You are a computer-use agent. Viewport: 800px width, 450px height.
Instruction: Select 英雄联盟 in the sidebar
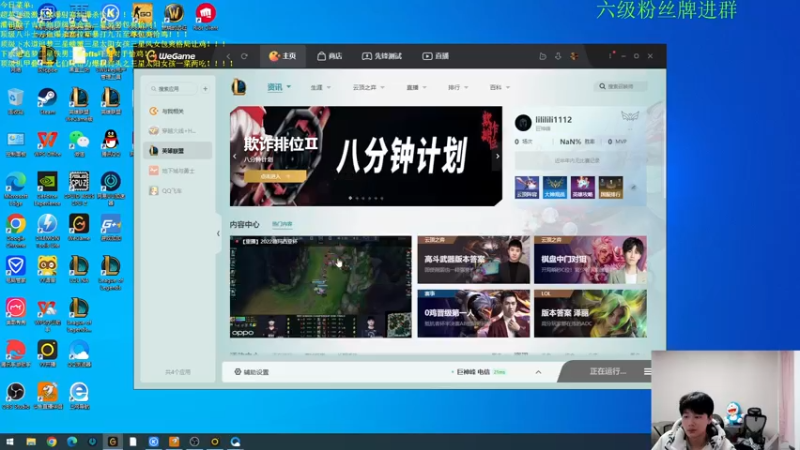178,151
